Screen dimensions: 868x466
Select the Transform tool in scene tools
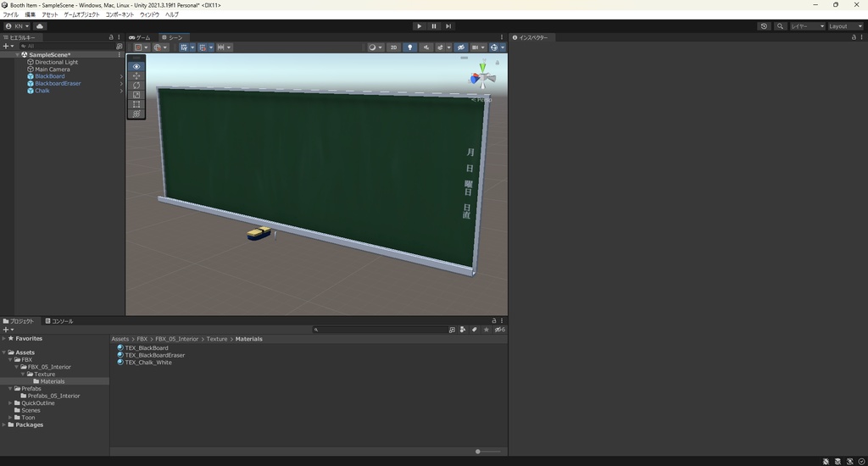tap(136, 114)
